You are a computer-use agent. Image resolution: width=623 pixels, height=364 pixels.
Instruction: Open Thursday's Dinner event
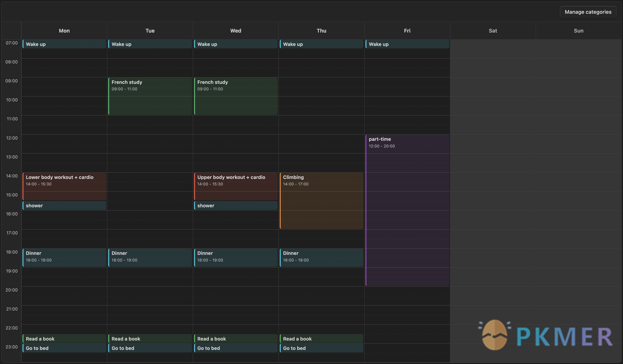(x=321, y=258)
